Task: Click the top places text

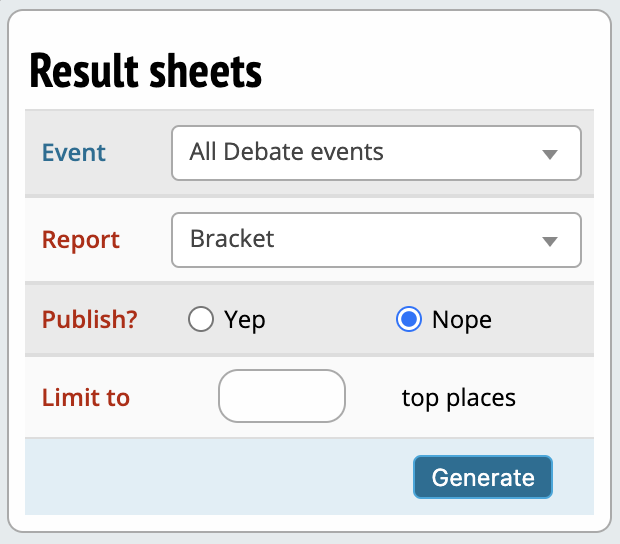Action: click(458, 397)
